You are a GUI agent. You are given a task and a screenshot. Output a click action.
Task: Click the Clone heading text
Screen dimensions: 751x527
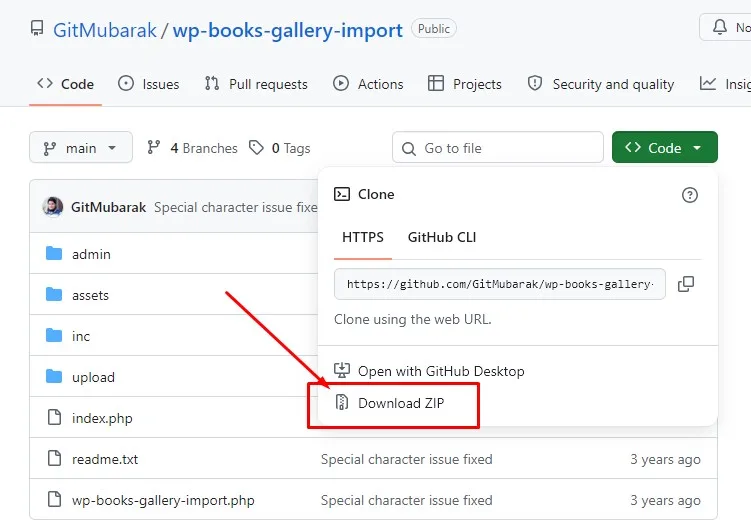pos(376,195)
